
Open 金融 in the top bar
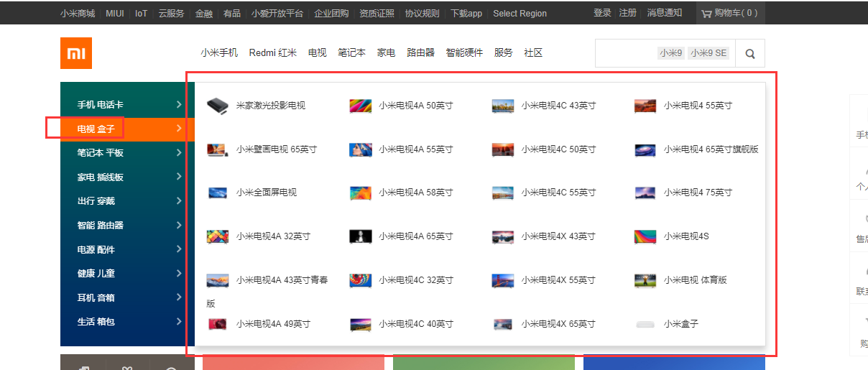[x=204, y=13]
